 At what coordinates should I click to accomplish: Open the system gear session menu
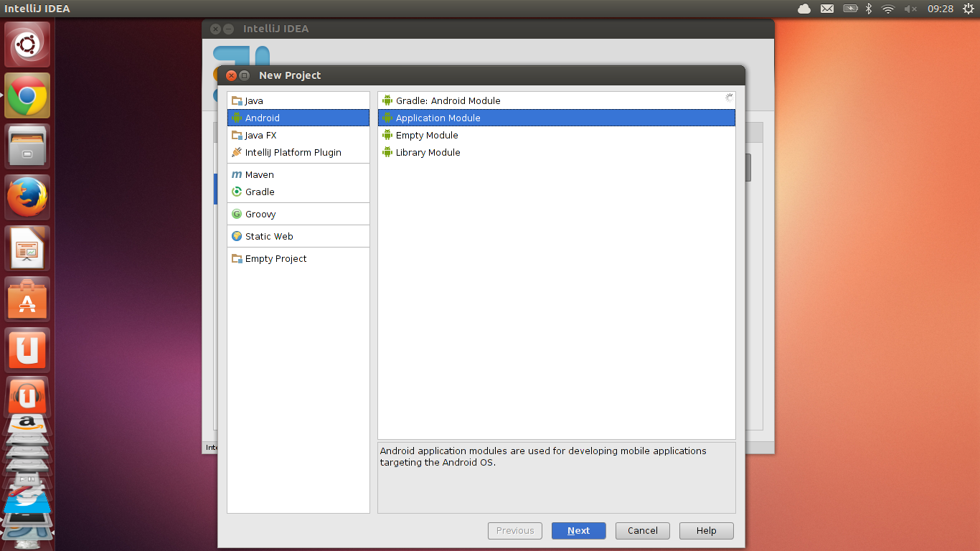pos(968,9)
